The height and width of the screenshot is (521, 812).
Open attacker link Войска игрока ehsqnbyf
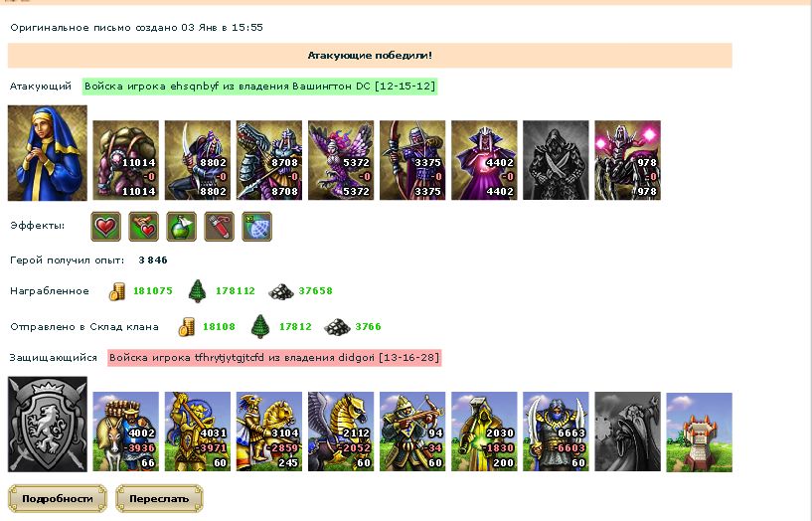[260, 87]
